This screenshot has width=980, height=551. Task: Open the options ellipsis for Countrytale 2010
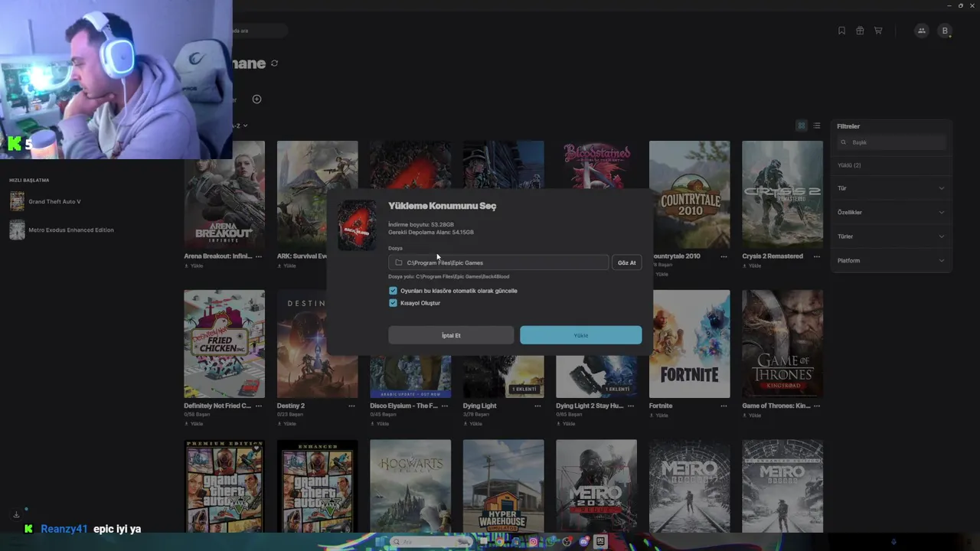[724, 256]
